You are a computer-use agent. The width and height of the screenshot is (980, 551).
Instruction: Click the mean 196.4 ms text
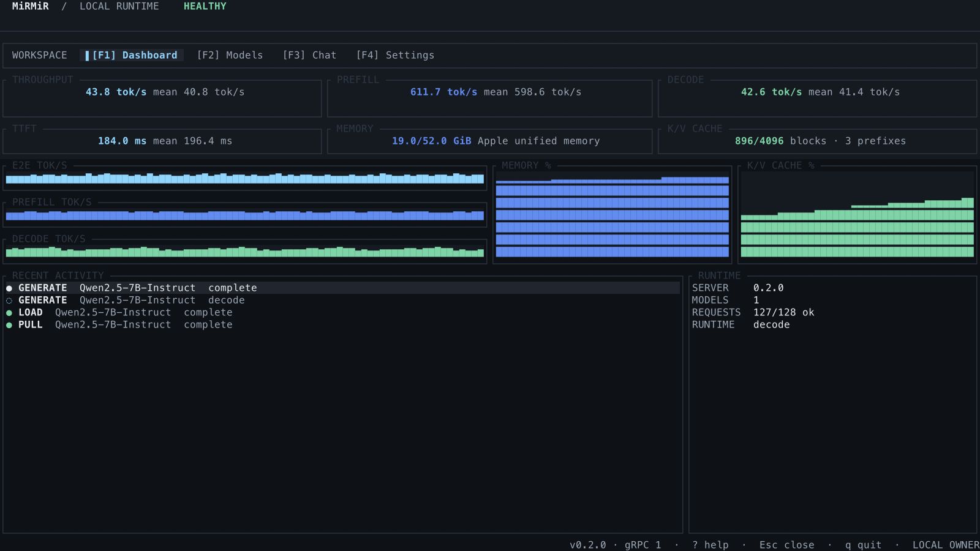[x=193, y=141]
